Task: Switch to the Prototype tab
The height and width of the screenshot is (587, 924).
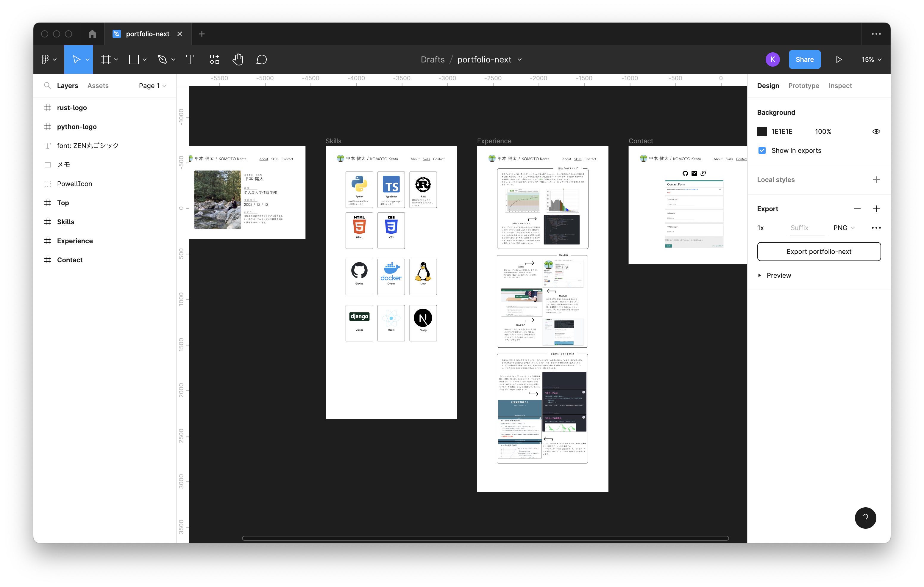Action: 803,86
